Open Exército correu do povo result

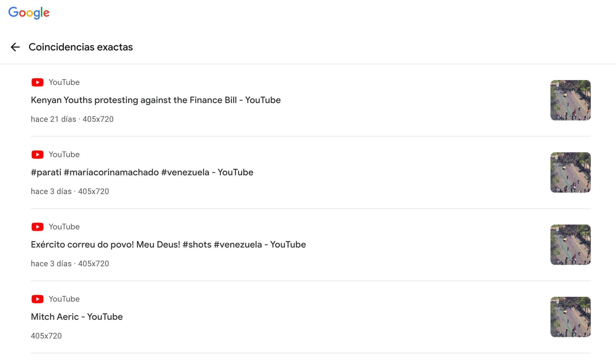click(168, 244)
